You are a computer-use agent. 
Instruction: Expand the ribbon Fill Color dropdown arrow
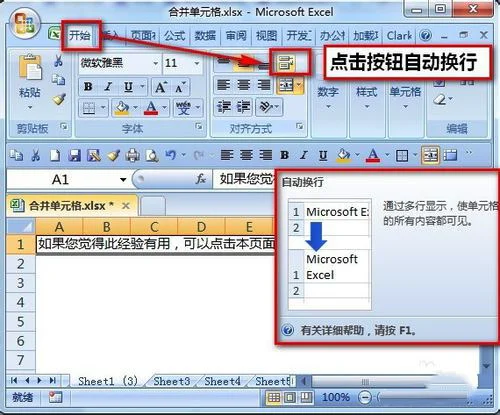click(x=135, y=108)
